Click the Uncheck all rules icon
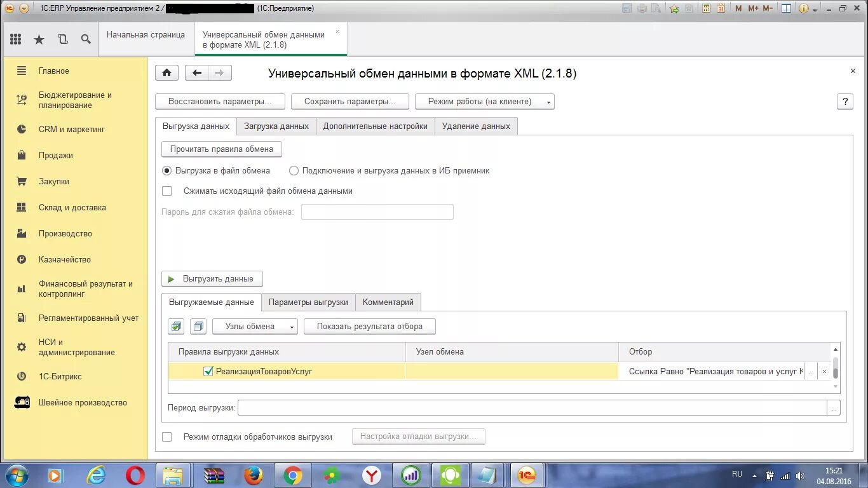Image resolution: width=868 pixels, height=488 pixels. point(198,326)
